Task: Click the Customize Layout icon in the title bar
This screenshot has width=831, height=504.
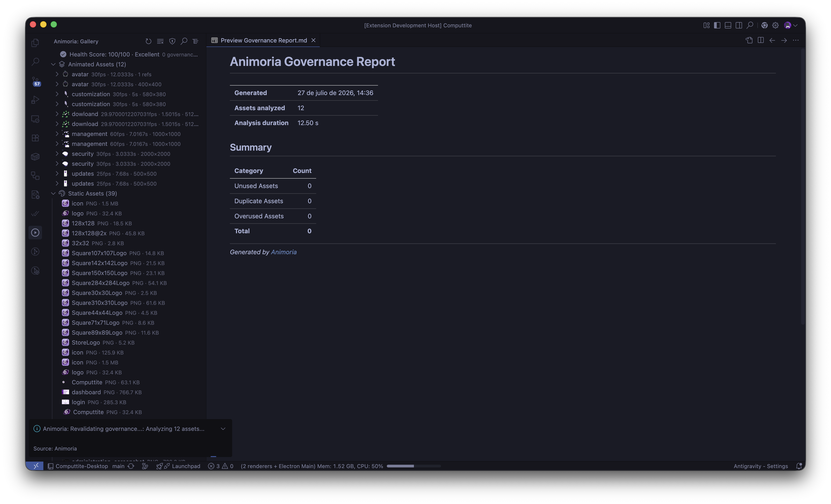Action: (x=707, y=25)
